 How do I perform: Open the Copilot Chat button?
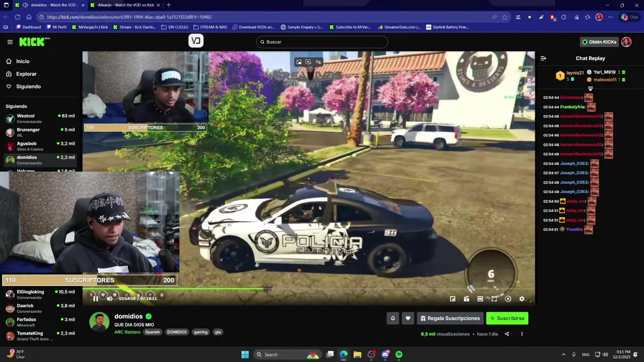click(x=629, y=17)
